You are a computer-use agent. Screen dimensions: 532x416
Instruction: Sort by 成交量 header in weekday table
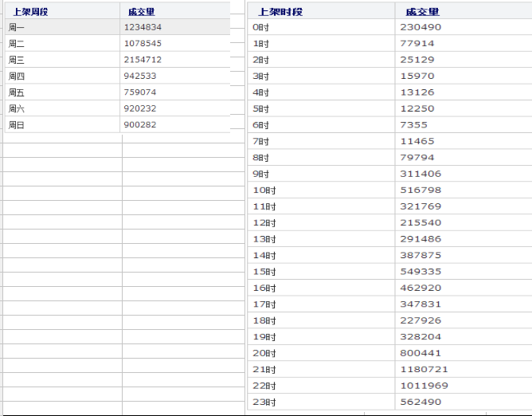point(142,12)
